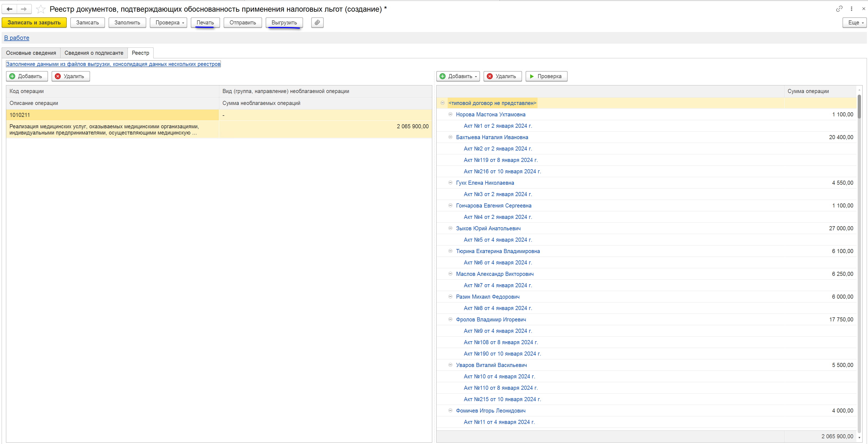Open the right panel Добавить dropdown
868x444 pixels.
pyautogui.click(x=459, y=76)
